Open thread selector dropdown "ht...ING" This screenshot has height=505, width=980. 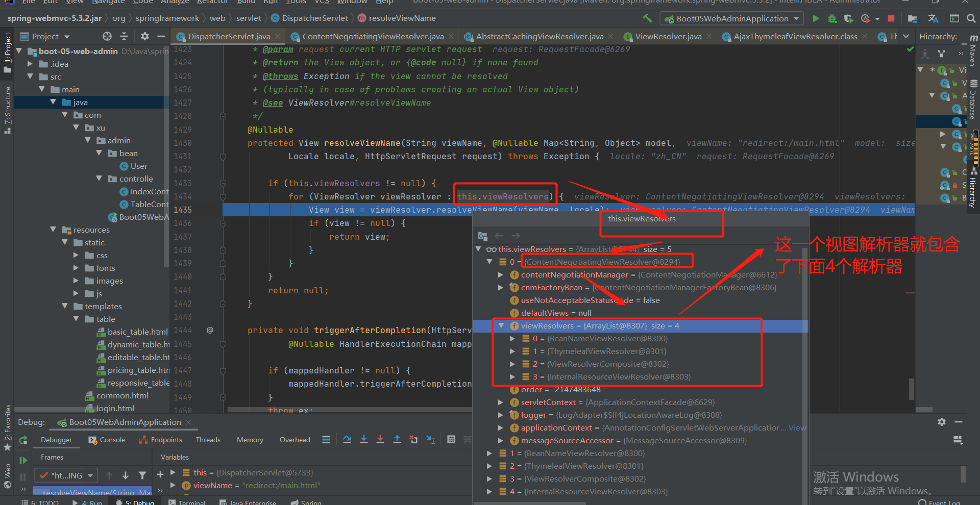click(66, 475)
